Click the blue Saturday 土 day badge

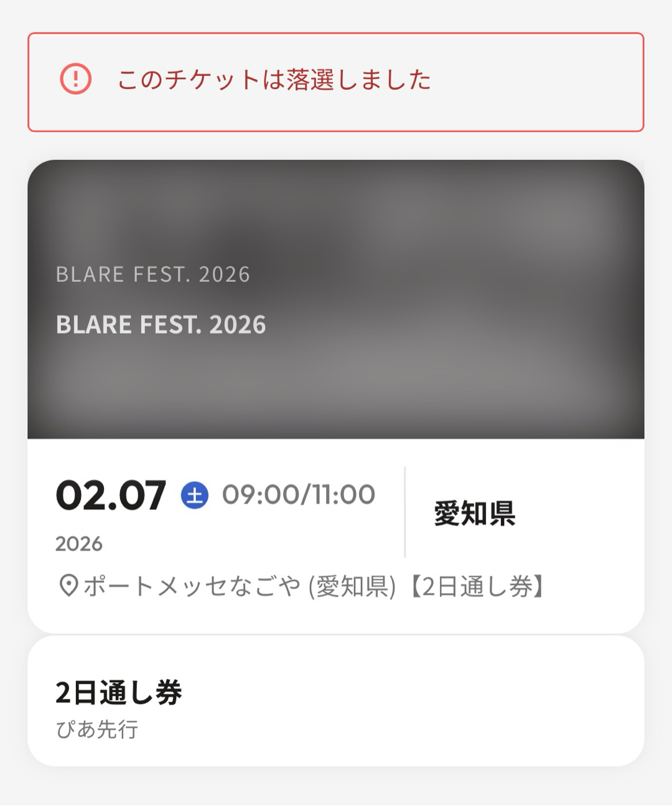[195, 495]
